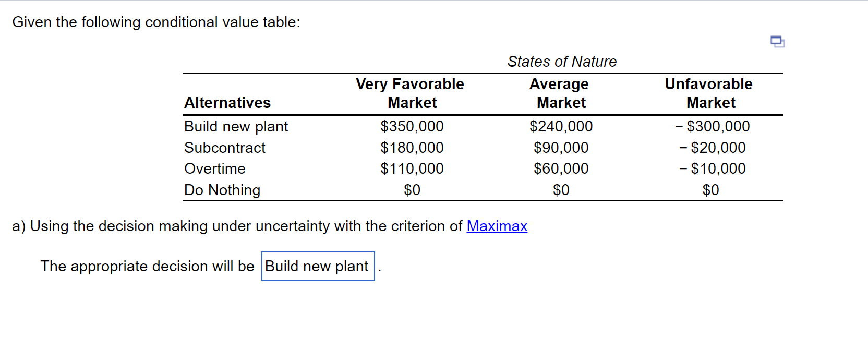The image size is (868, 349).
Task: Click the Overtime row label
Action: pos(214,169)
